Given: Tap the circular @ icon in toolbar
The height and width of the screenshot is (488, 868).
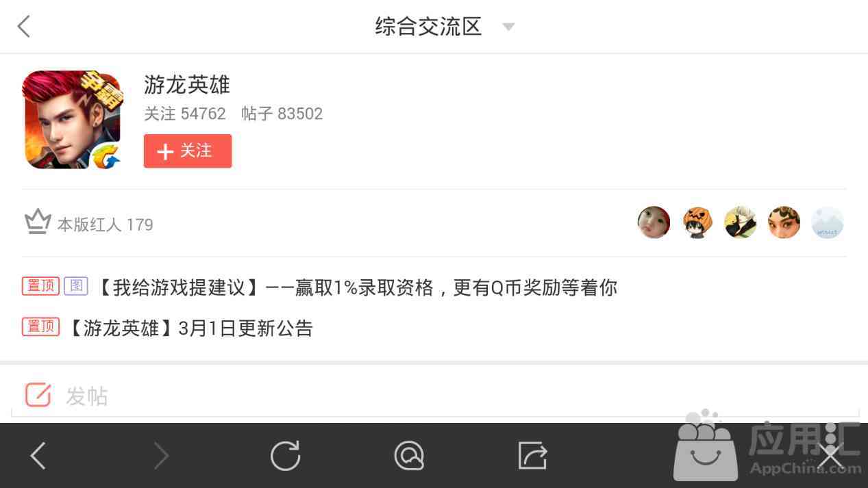Looking at the screenshot, I should [409, 456].
